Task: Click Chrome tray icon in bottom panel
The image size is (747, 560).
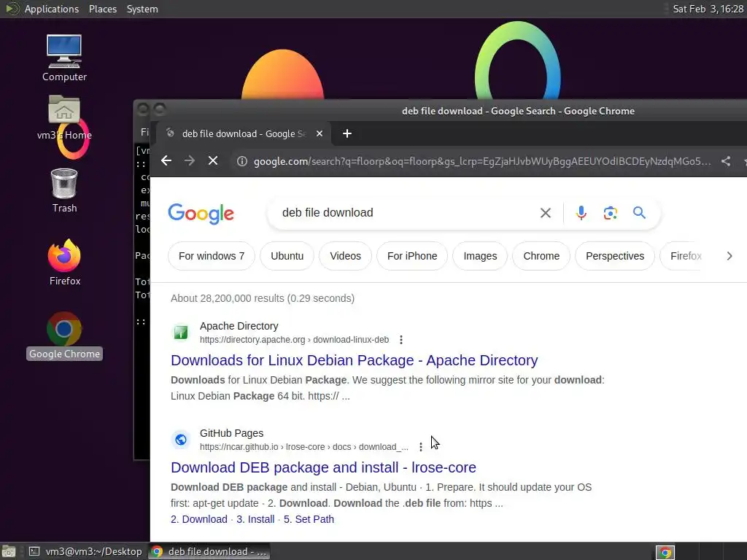Action: pyautogui.click(x=665, y=553)
